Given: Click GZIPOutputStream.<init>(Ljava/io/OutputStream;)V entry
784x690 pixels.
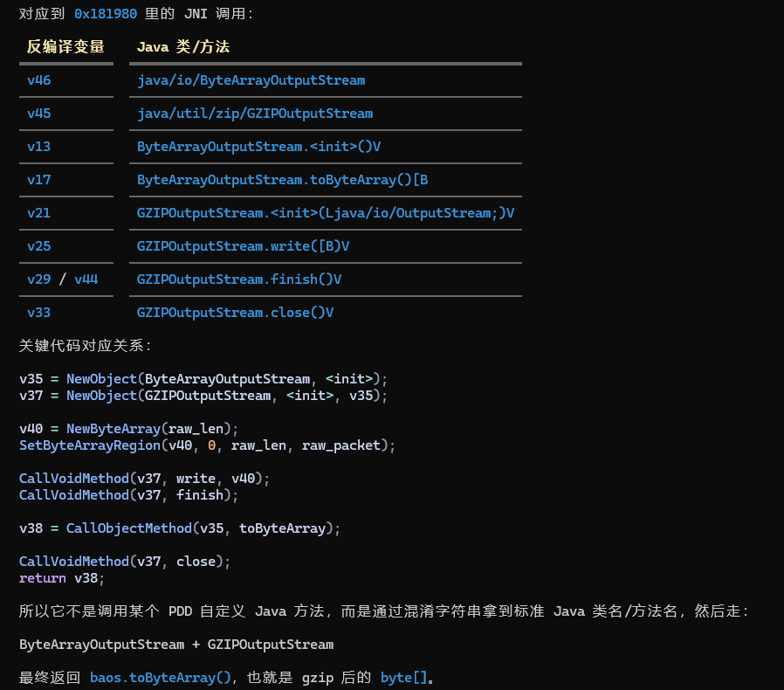Looking at the screenshot, I should [x=326, y=212].
